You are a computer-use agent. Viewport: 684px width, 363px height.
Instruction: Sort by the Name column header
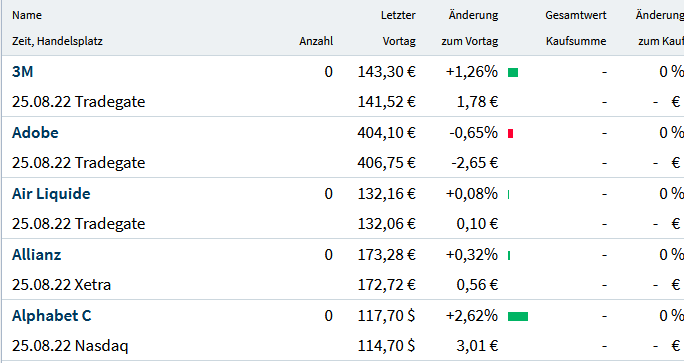pyautogui.click(x=27, y=15)
